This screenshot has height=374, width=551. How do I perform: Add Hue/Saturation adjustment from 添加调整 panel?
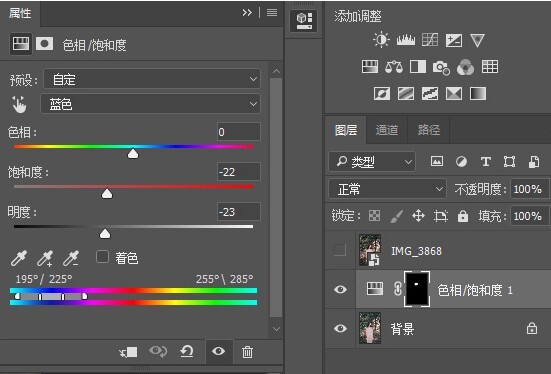[370, 66]
